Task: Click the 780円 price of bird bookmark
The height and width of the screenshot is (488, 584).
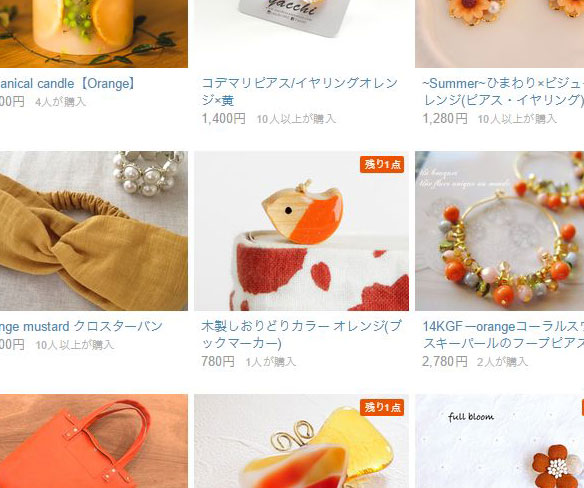Action: [218, 361]
